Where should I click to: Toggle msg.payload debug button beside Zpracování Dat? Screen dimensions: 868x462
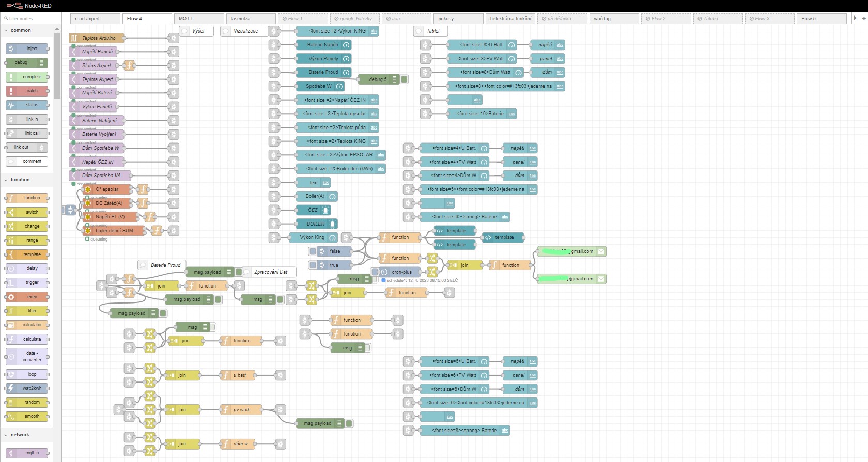tap(239, 272)
